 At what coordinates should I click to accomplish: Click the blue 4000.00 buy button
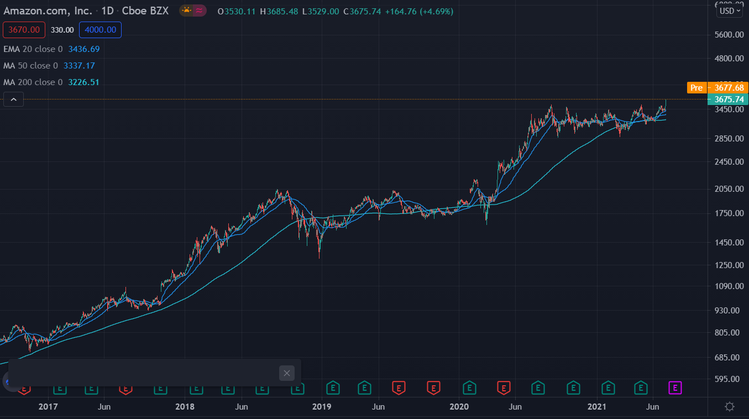click(x=100, y=30)
